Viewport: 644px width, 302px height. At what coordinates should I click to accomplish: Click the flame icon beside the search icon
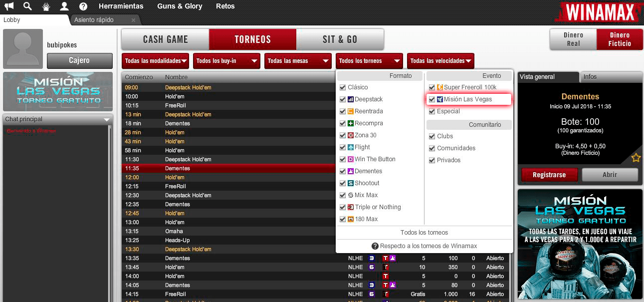[46, 6]
